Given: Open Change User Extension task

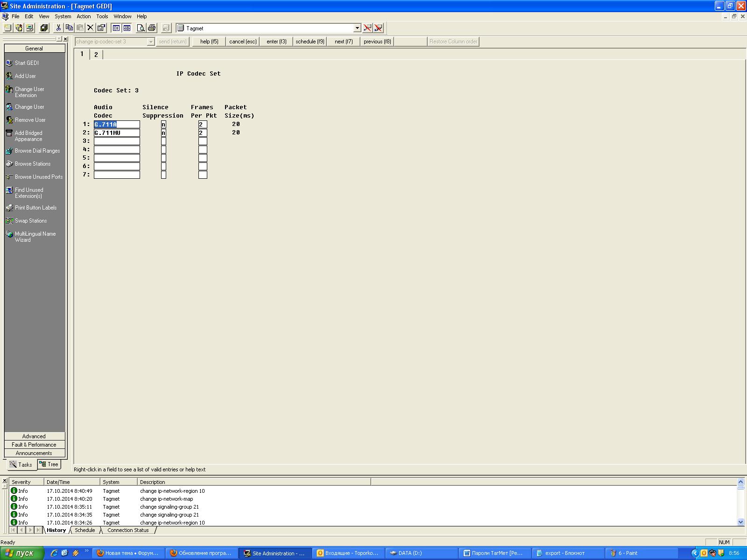Looking at the screenshot, I should 29,92.
